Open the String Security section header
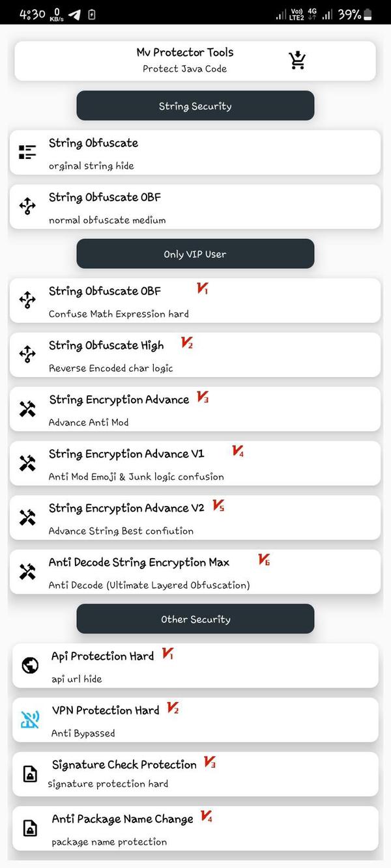 [195, 105]
